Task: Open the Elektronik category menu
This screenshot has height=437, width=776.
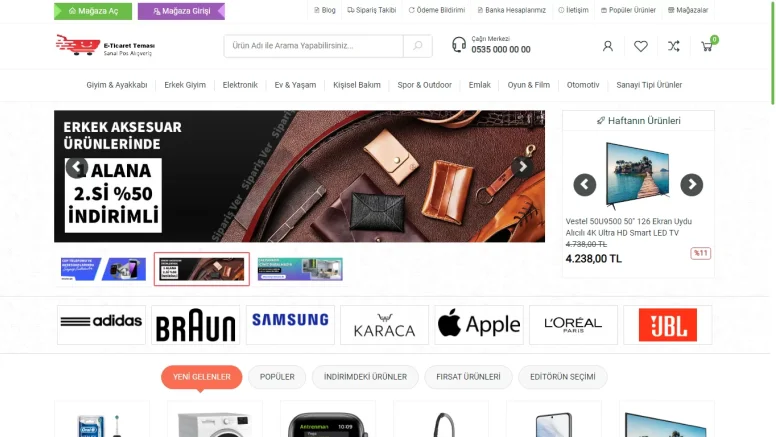Action: click(x=240, y=85)
